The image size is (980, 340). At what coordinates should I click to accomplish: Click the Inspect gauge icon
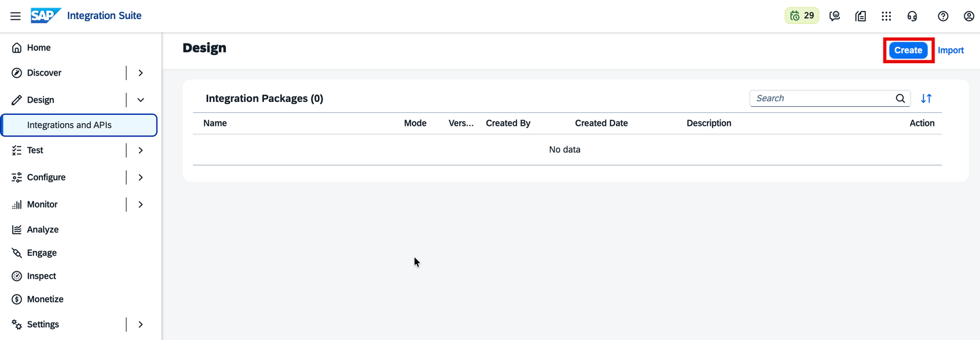pos(17,276)
